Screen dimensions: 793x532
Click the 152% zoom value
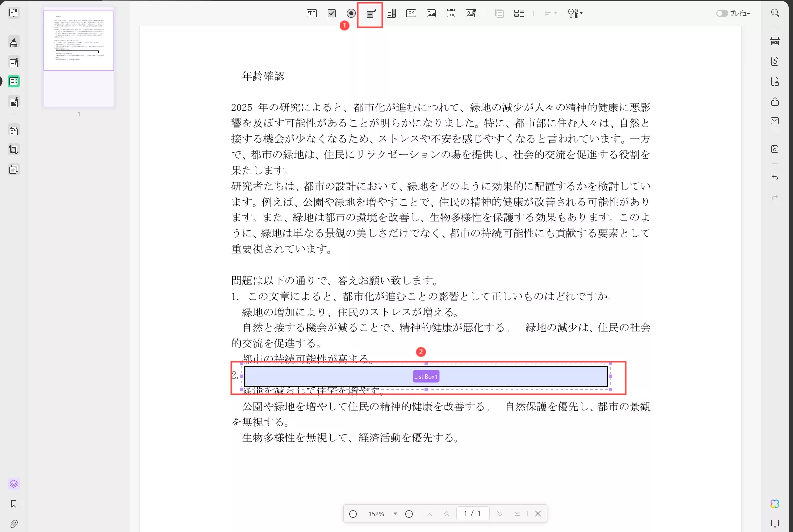click(376, 514)
